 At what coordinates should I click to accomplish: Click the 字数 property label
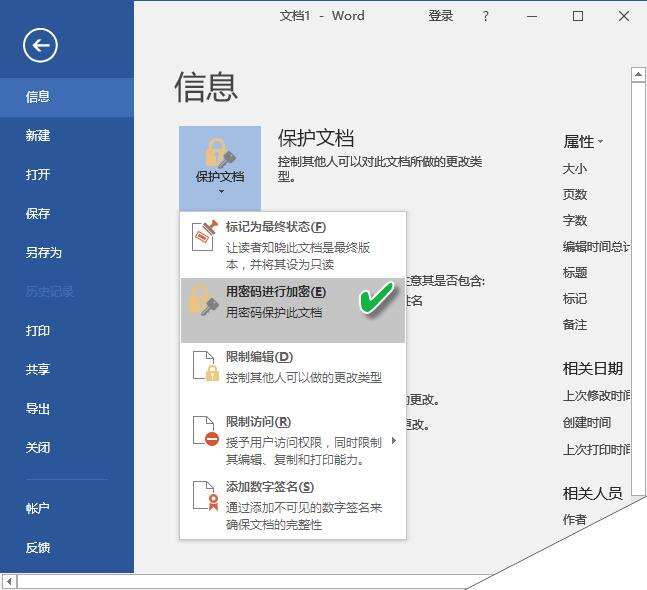click(x=575, y=221)
